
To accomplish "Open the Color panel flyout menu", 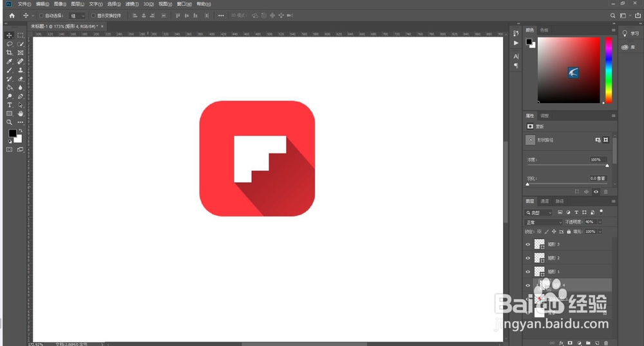I will (x=614, y=30).
